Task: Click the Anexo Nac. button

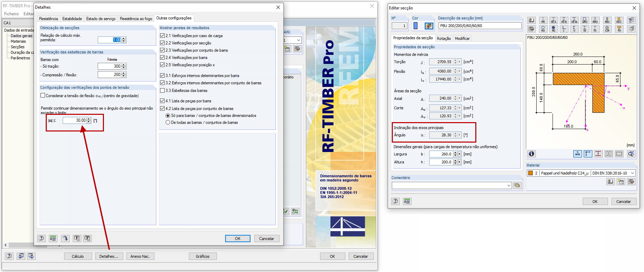Action: coord(140,256)
